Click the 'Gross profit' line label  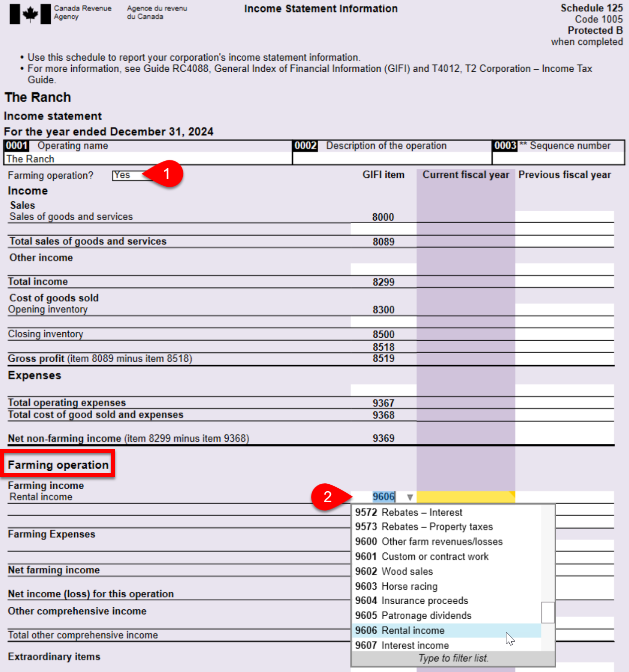click(x=100, y=359)
